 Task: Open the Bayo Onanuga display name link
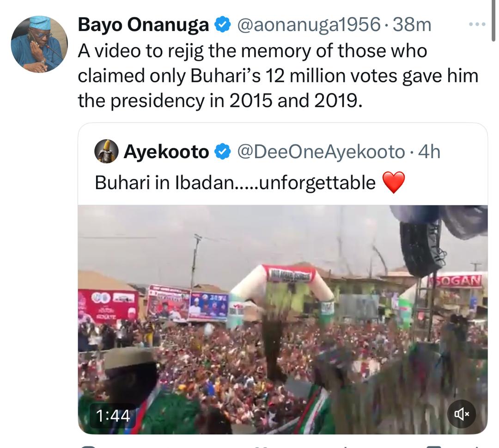pos(143,25)
